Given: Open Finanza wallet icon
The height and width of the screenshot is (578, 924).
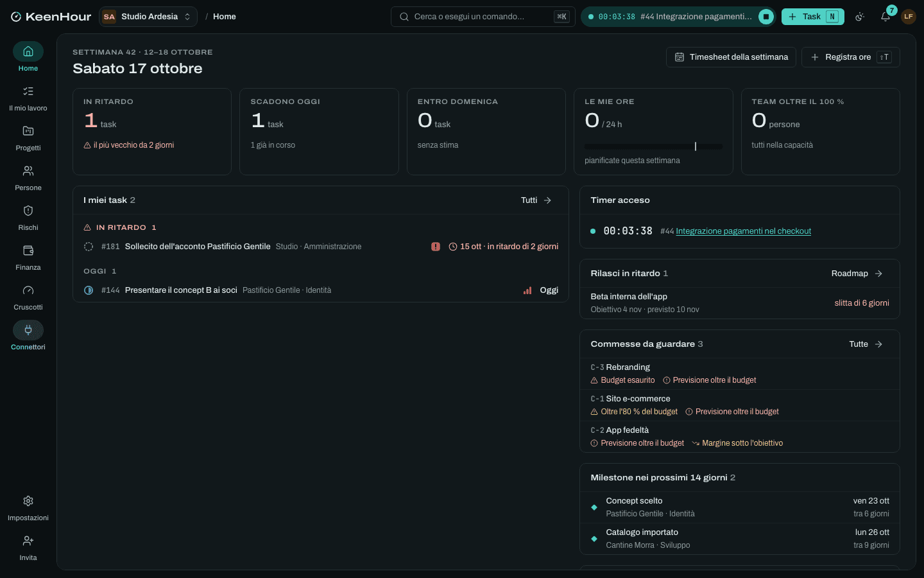Looking at the screenshot, I should click(x=28, y=250).
